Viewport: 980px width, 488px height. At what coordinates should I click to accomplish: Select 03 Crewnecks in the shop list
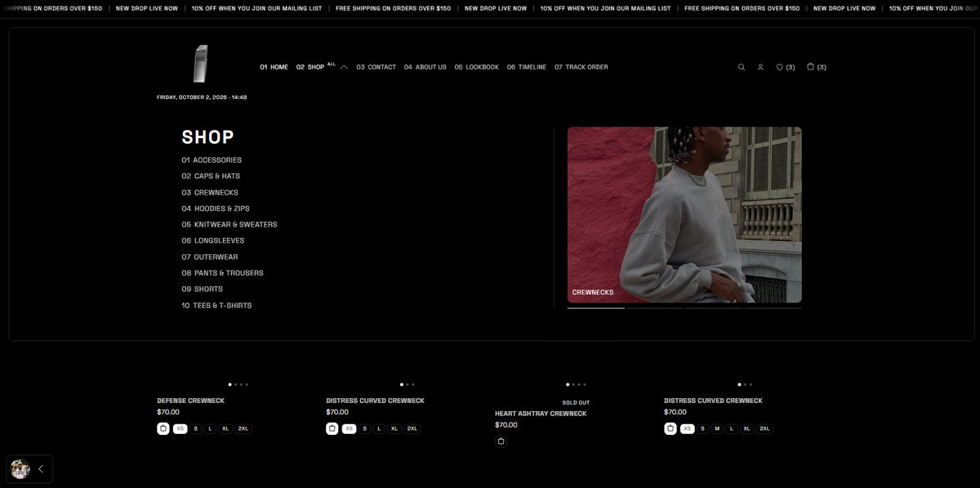(210, 192)
